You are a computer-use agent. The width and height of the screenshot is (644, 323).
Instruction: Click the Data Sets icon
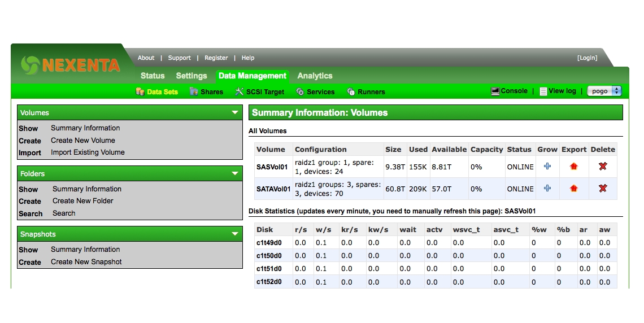click(x=140, y=91)
